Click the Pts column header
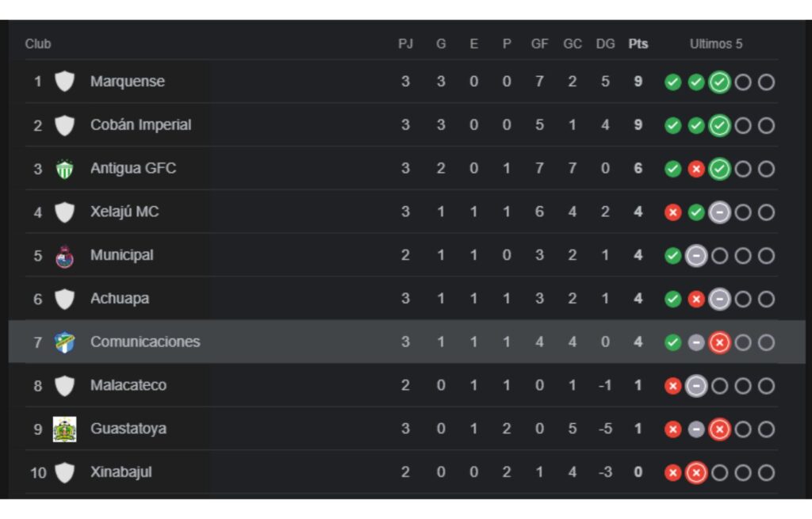 [638, 44]
